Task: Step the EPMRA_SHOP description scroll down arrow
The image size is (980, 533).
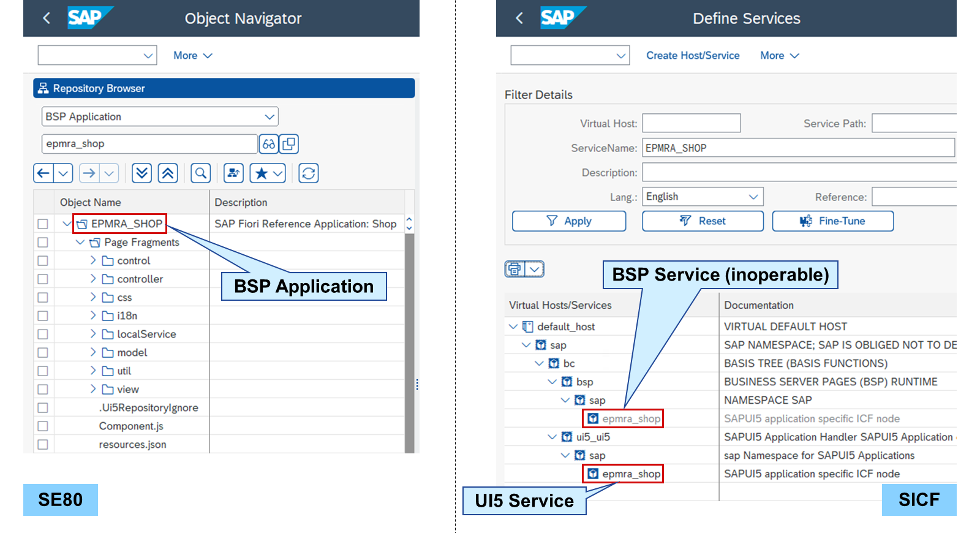Action: [x=409, y=229]
